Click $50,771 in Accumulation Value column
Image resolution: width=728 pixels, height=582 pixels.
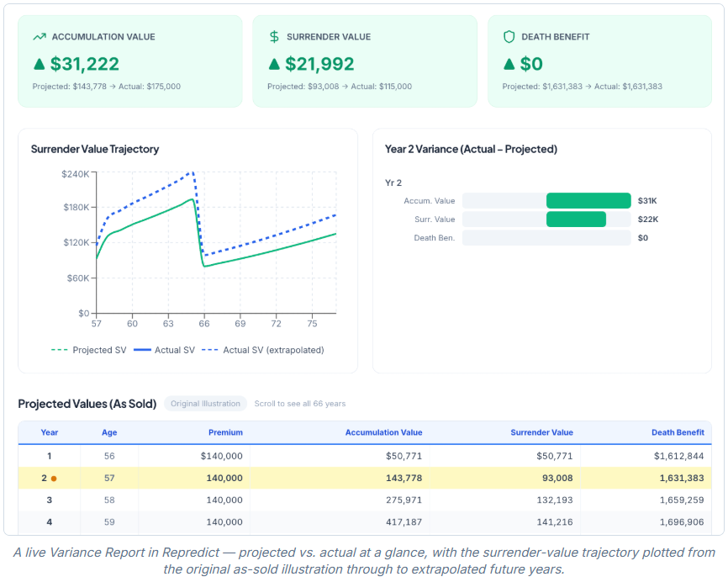404,456
